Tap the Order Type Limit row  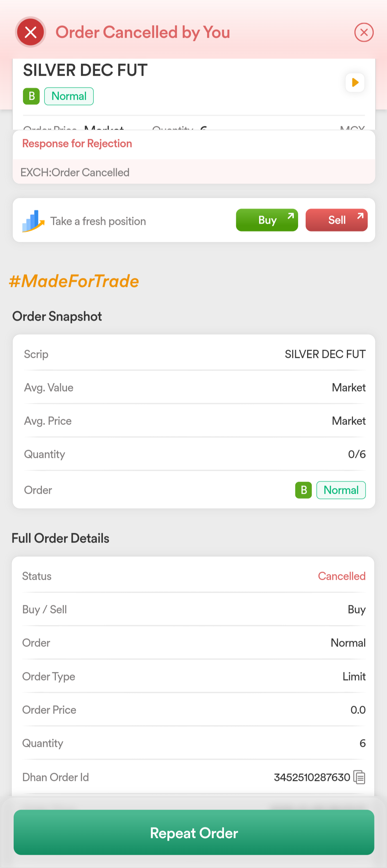click(x=194, y=677)
